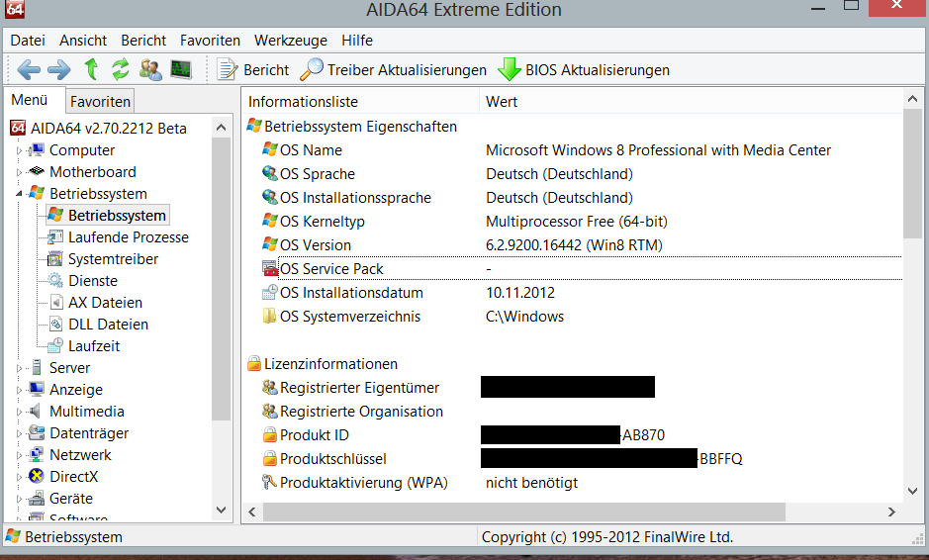Expand the Datenträger tree node
Screen dimensions: 929x560
click(x=19, y=433)
